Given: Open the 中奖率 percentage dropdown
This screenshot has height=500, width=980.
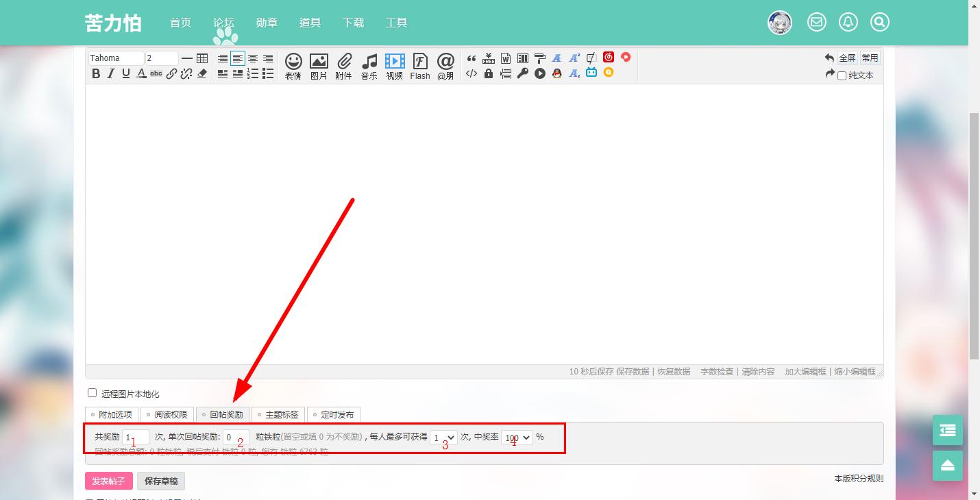Looking at the screenshot, I should point(517,438).
